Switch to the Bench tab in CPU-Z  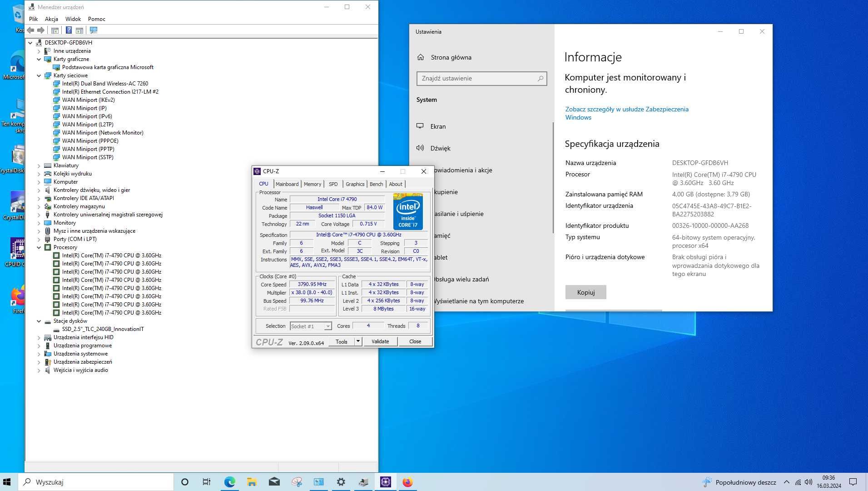coord(376,184)
